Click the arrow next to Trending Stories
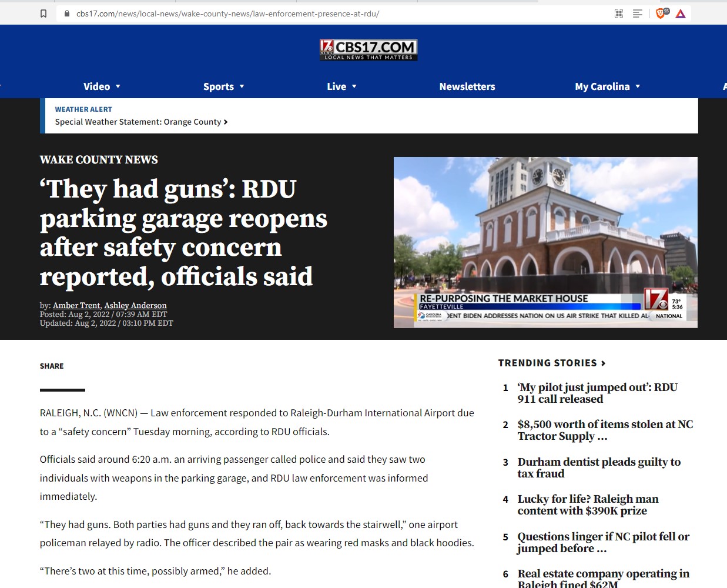 pos(603,363)
